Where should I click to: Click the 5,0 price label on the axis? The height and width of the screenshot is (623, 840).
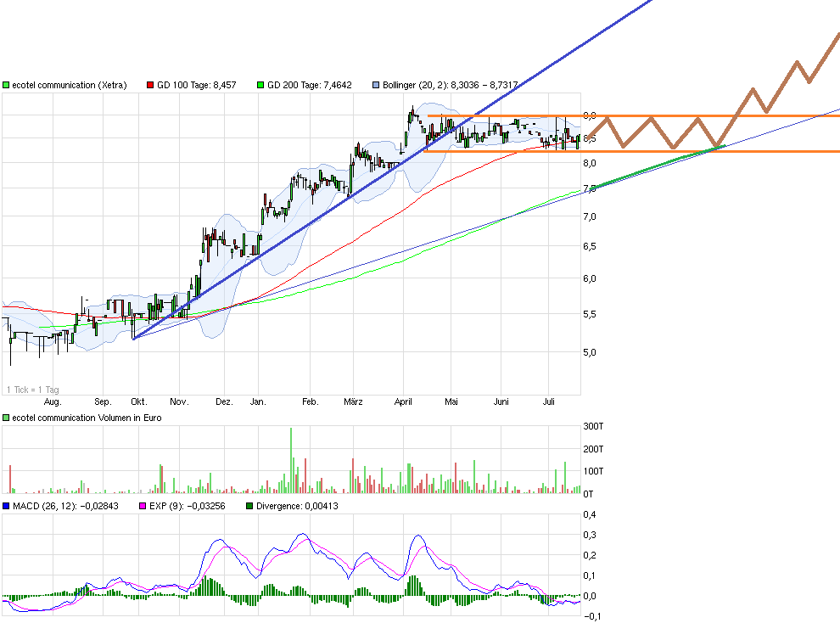click(x=590, y=352)
